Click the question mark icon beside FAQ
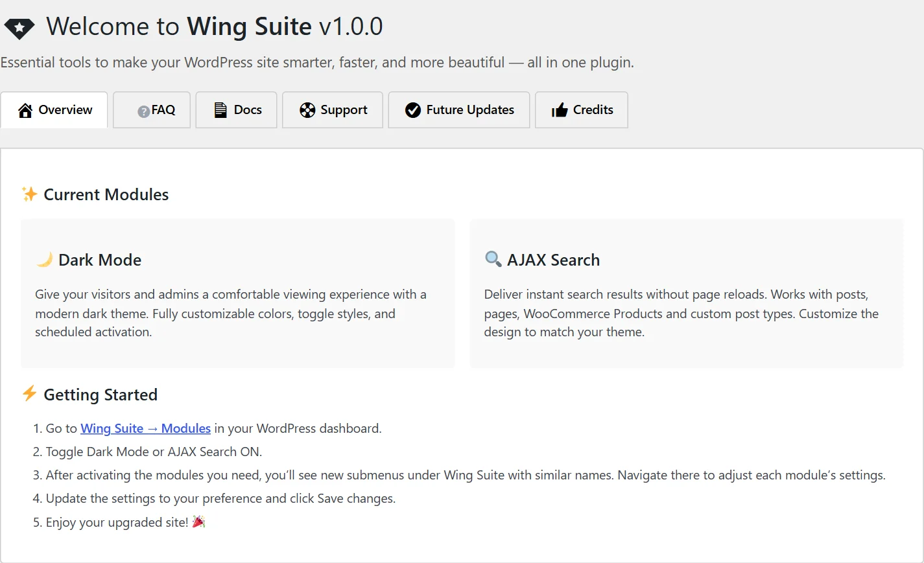Screen dimensions: 924x563 [x=143, y=111]
